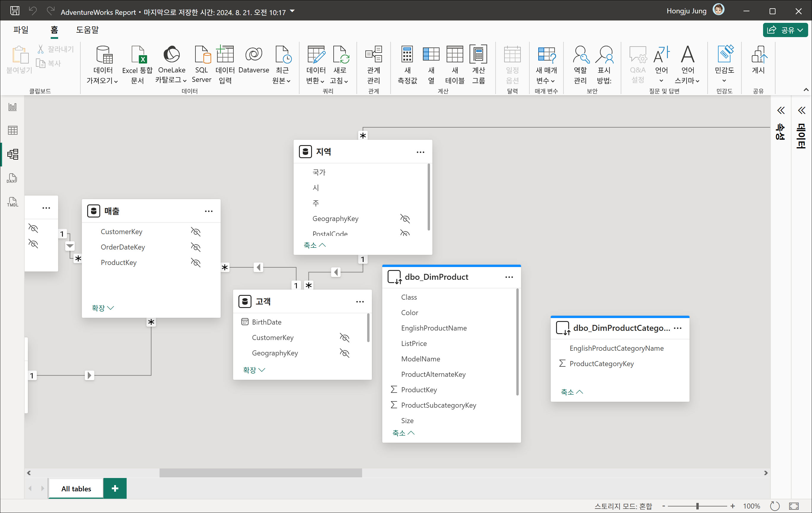This screenshot has width=812, height=513.
Task: Switch to the TMDL view icon
Action: [x=12, y=202]
